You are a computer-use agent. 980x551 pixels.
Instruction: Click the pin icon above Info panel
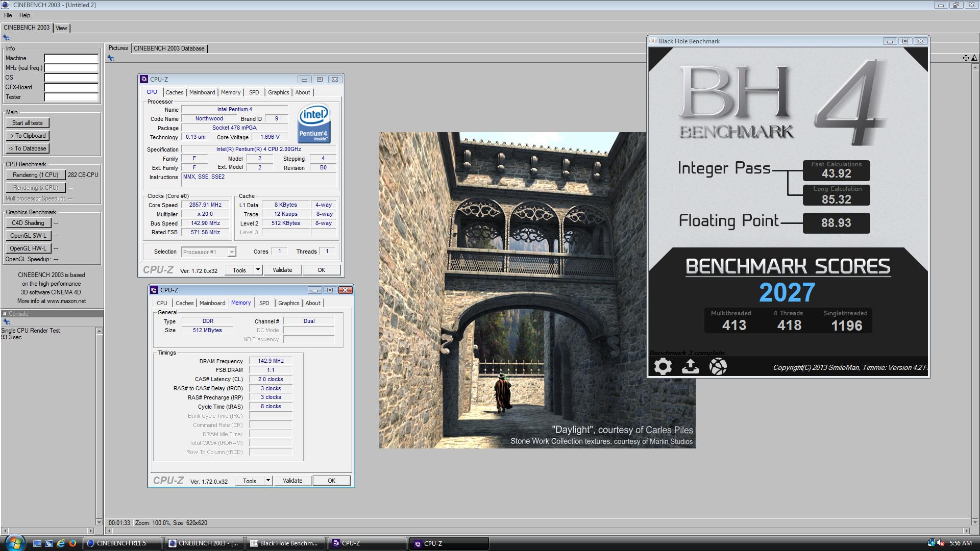[x=6, y=38]
